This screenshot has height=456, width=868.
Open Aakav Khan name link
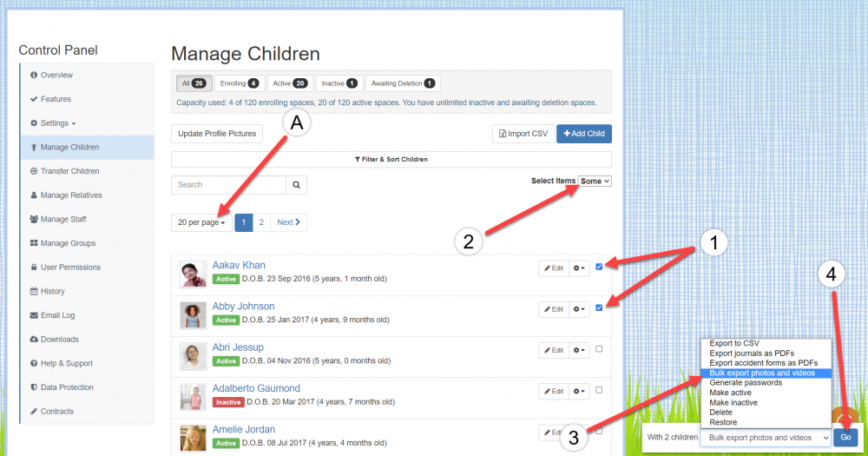pyautogui.click(x=239, y=266)
